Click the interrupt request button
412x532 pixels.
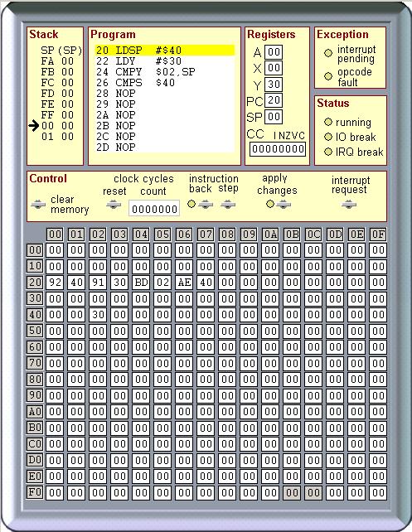coord(348,204)
